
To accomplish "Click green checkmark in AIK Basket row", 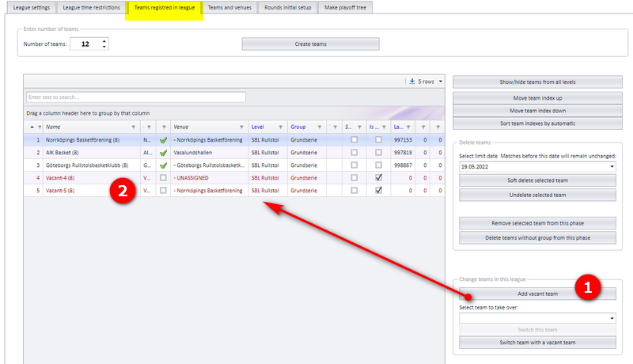I will pyautogui.click(x=163, y=153).
